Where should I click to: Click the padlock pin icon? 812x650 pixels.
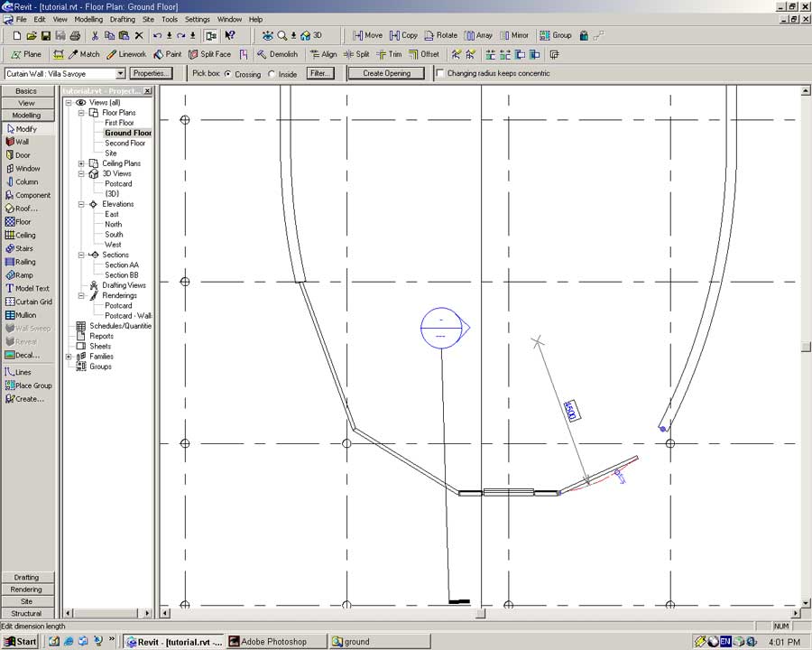[584, 36]
